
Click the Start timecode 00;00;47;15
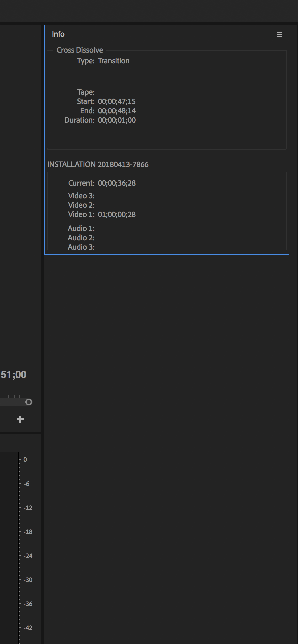coord(117,101)
